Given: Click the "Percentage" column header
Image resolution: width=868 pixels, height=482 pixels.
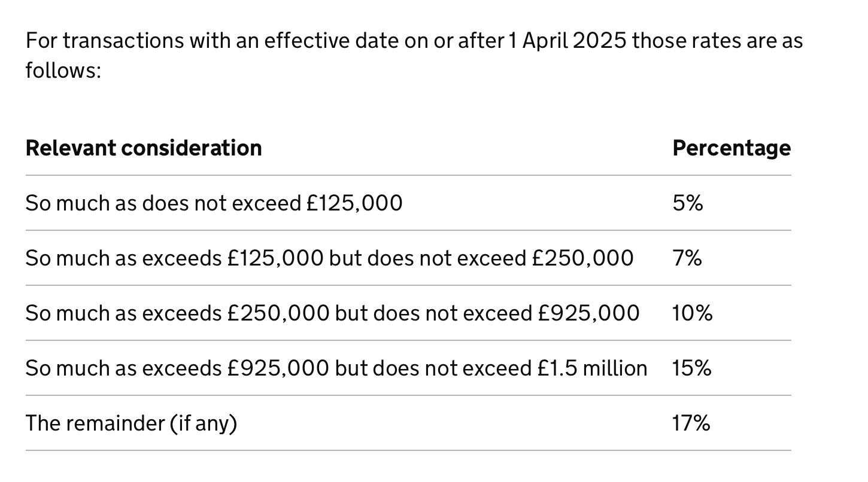Looking at the screenshot, I should (731, 148).
